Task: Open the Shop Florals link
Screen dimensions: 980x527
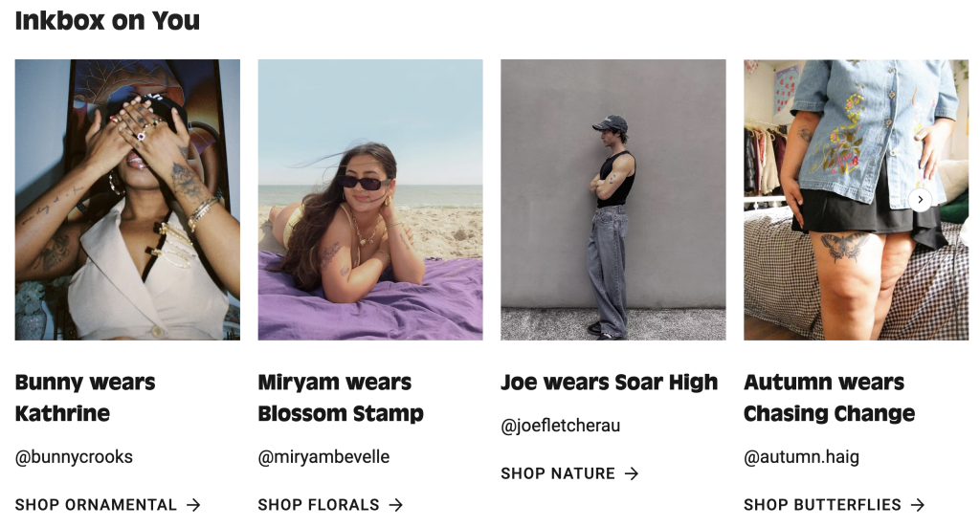Action: coord(319,505)
